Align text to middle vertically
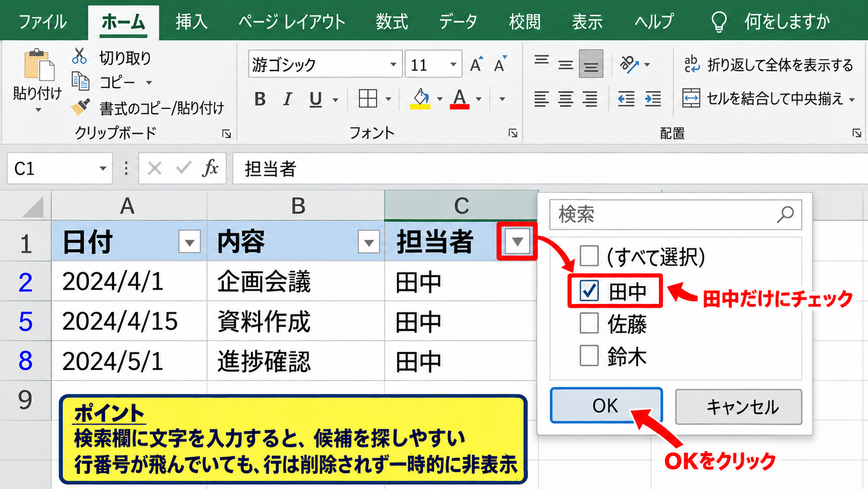The height and width of the screenshot is (489, 868). 566,64
